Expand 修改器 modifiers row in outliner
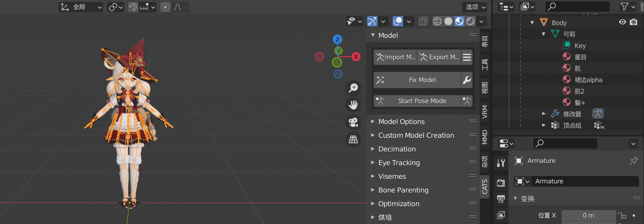This screenshot has height=224, width=644. pyautogui.click(x=544, y=113)
